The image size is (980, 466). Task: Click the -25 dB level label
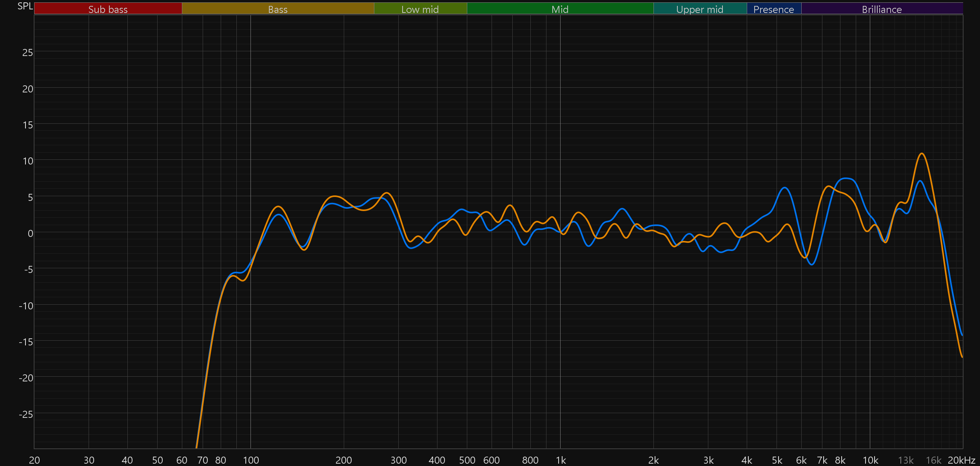(26, 414)
